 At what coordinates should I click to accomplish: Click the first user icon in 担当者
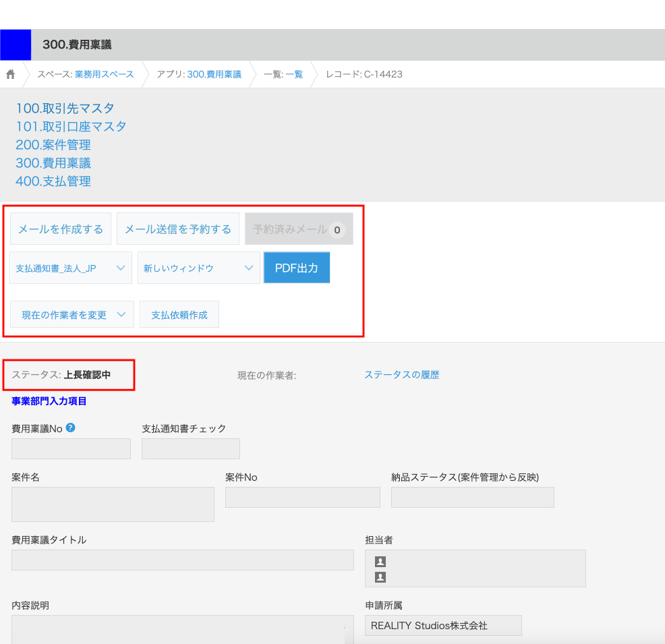pos(380,561)
